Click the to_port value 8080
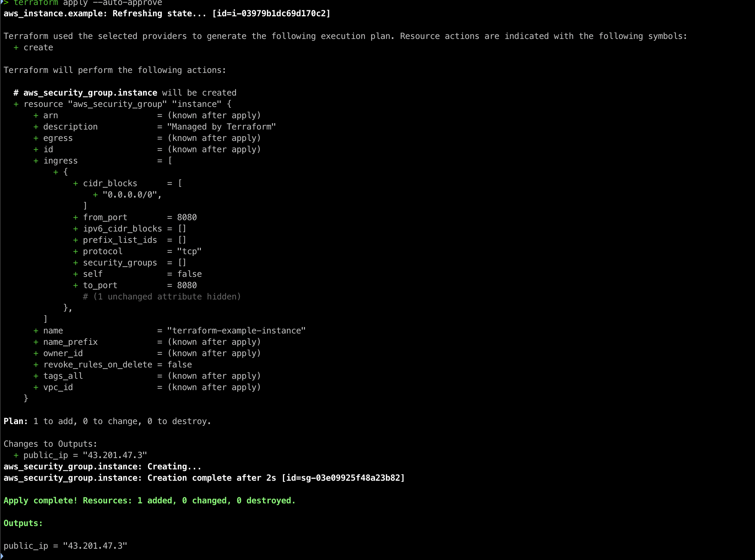The width and height of the screenshot is (755, 560). coord(187,285)
